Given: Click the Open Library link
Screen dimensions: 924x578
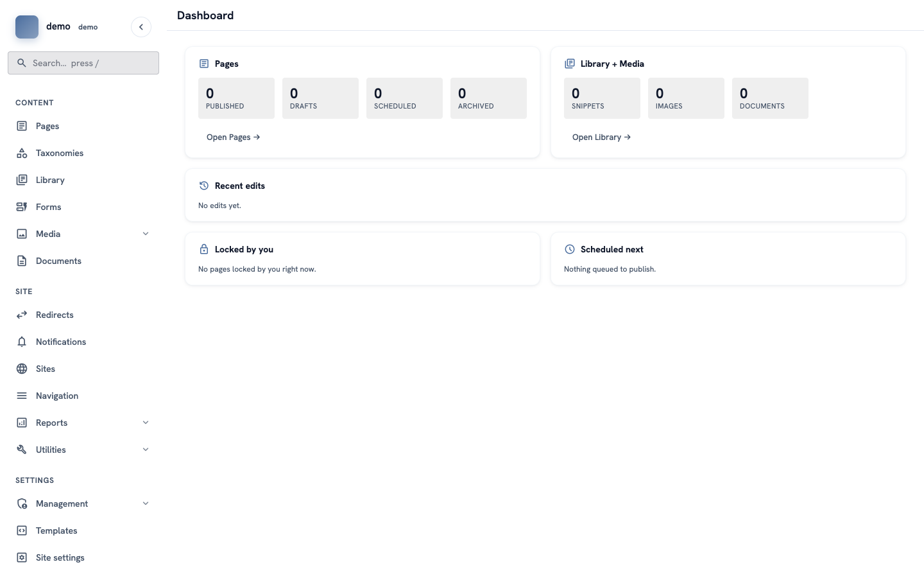Looking at the screenshot, I should (601, 137).
